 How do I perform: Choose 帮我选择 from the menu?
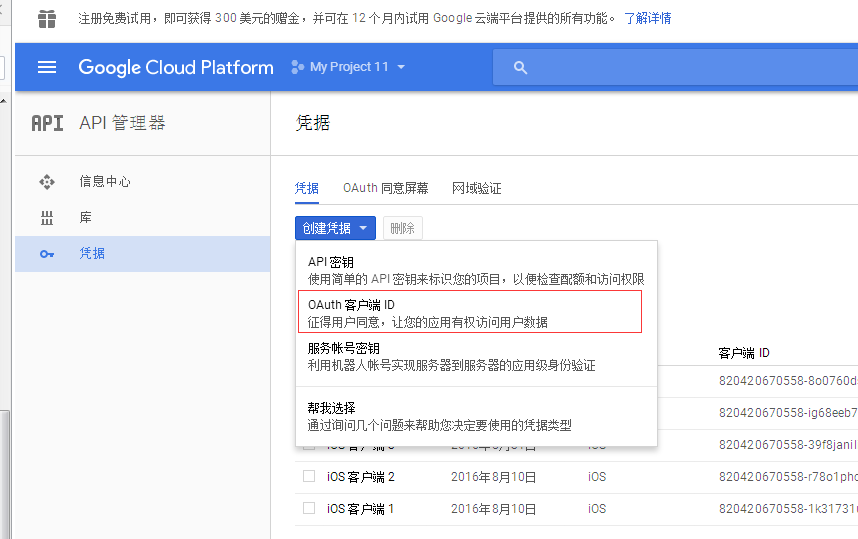[476, 416]
